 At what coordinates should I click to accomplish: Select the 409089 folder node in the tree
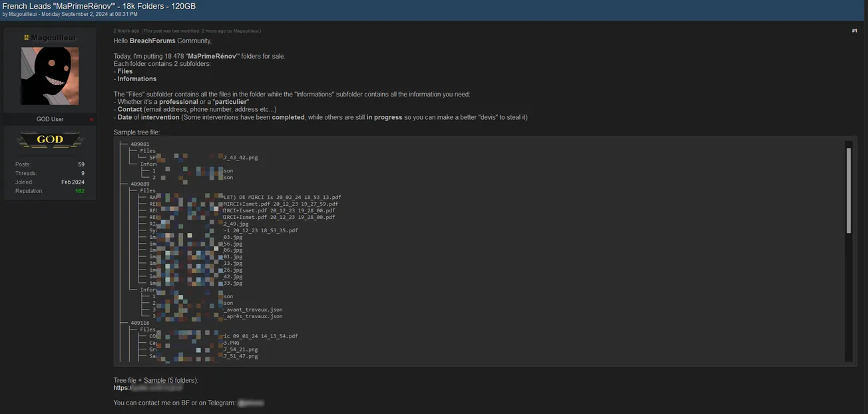140,184
